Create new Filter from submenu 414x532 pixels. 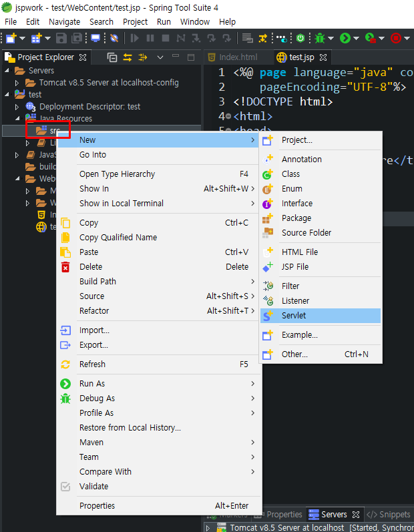pos(321,286)
